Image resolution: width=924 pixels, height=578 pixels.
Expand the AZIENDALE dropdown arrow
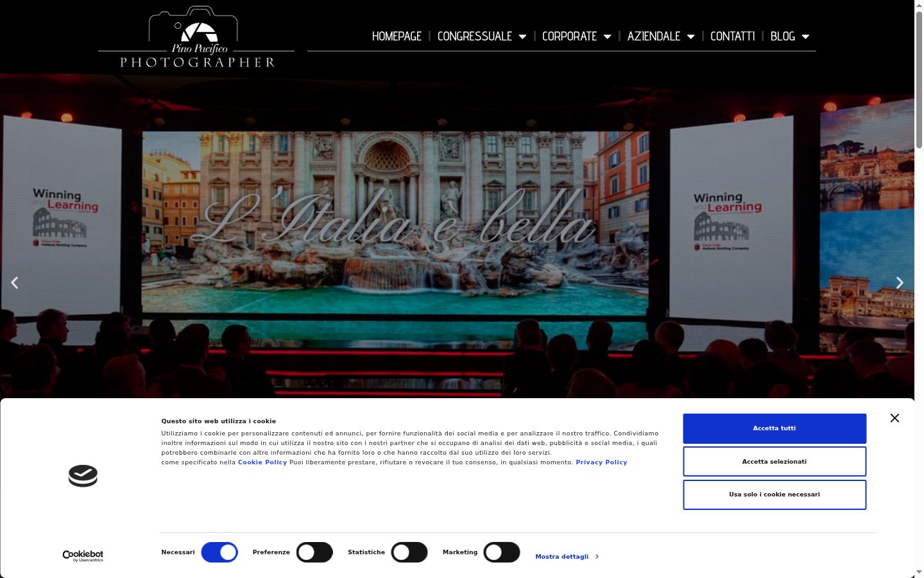tap(690, 37)
